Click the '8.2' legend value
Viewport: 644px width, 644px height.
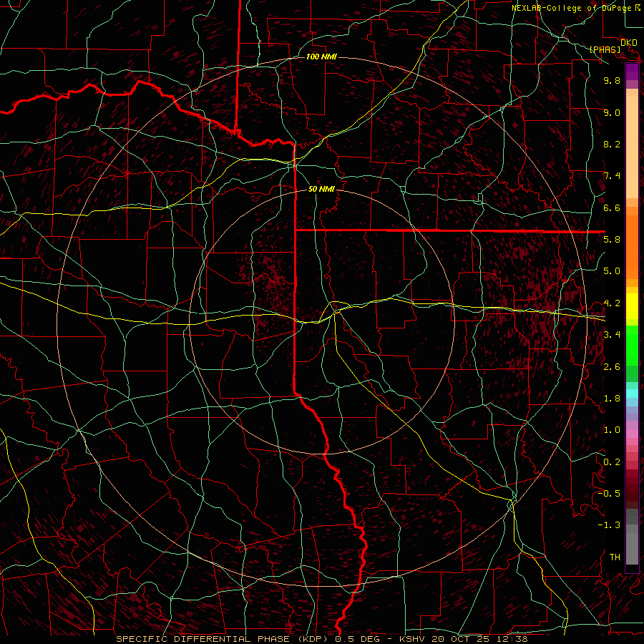(x=612, y=144)
